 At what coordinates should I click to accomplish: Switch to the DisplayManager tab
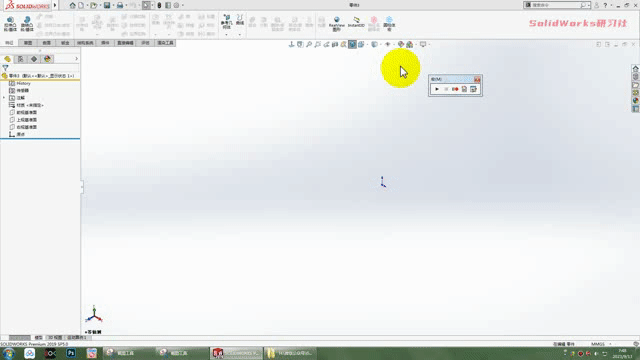tap(47, 59)
